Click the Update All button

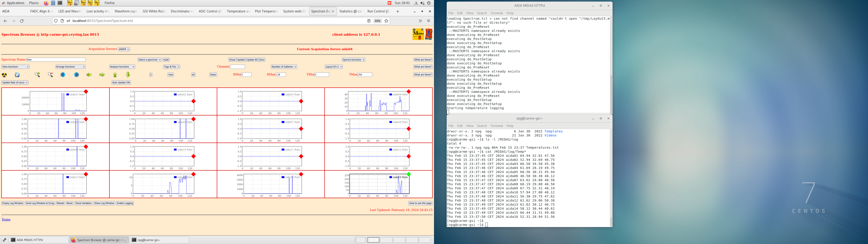pyautogui.click(x=252, y=60)
